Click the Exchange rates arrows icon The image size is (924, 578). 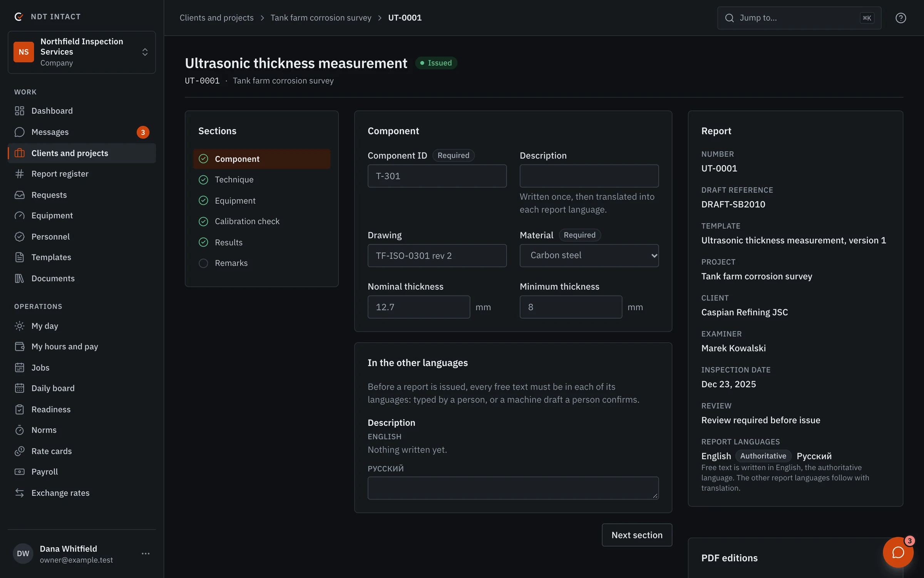click(x=19, y=493)
